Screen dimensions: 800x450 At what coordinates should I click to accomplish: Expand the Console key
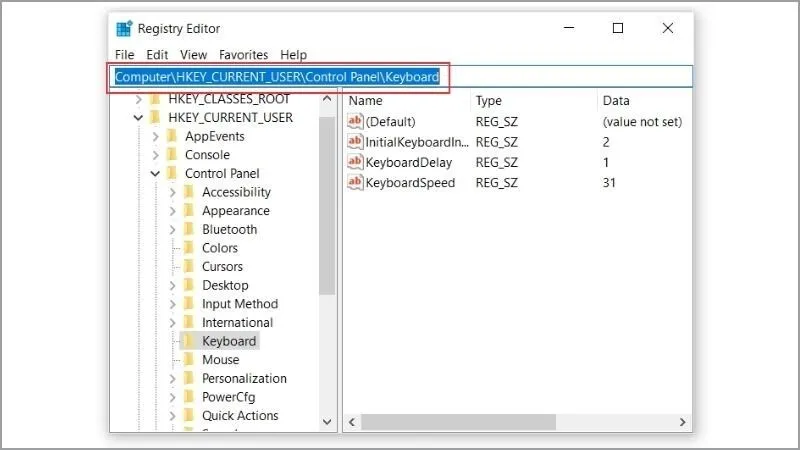156,155
